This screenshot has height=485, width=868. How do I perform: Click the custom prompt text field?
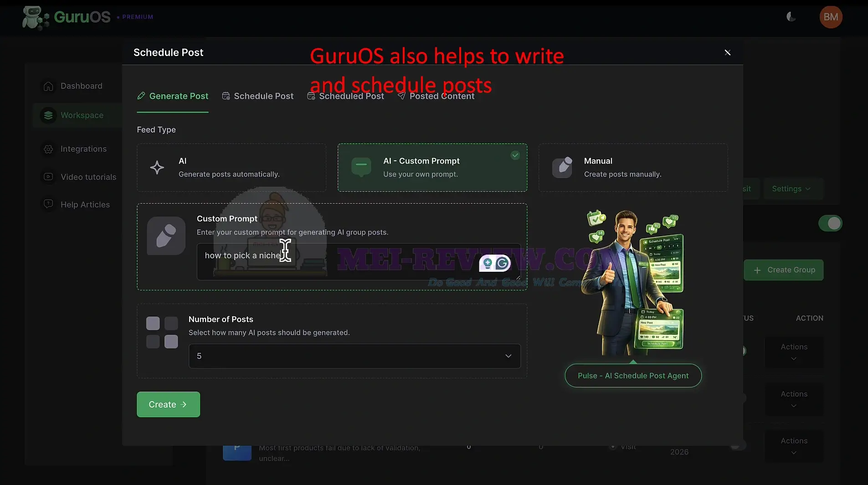click(359, 262)
